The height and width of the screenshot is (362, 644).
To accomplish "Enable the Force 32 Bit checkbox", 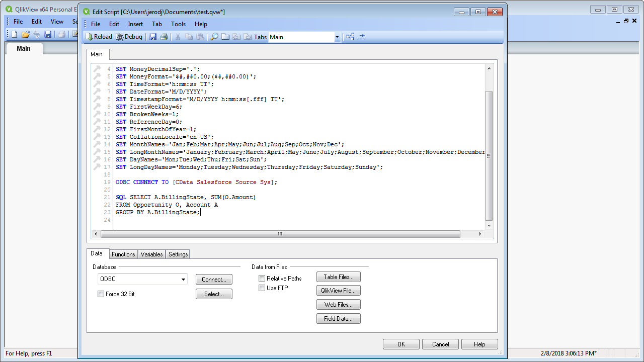I will (101, 294).
